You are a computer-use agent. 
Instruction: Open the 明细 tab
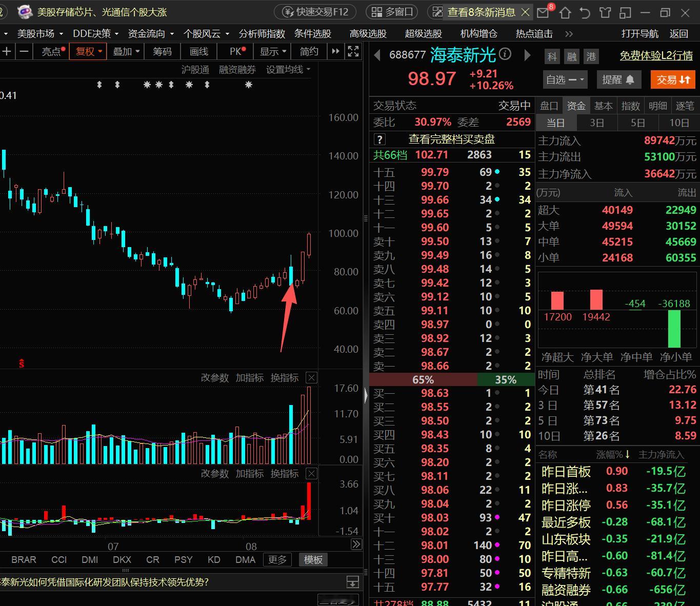pyautogui.click(x=657, y=106)
